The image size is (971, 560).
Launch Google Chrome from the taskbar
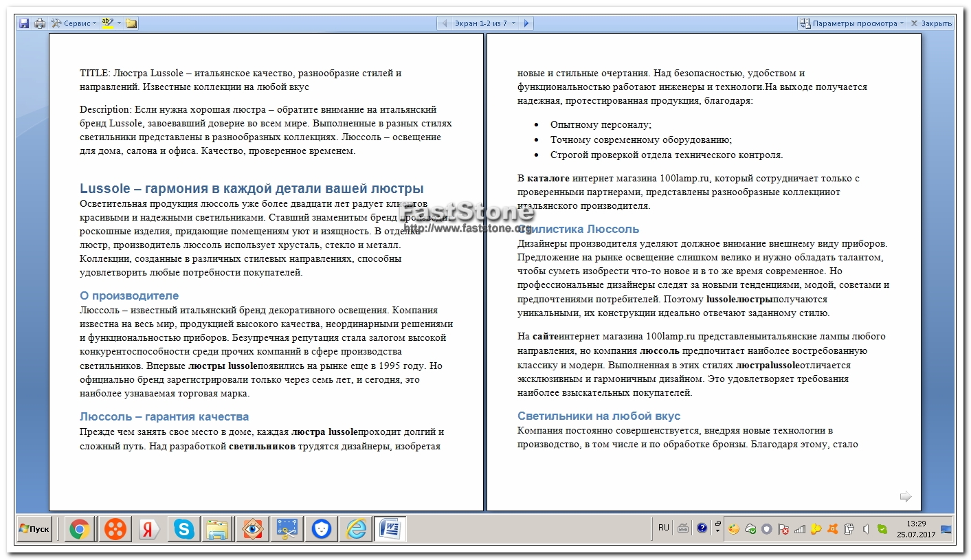pos(80,529)
